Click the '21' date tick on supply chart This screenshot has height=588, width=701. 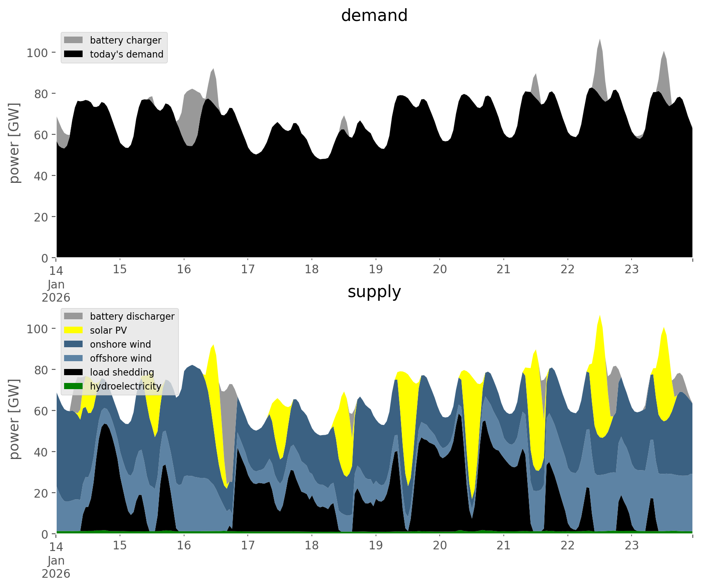tap(503, 546)
